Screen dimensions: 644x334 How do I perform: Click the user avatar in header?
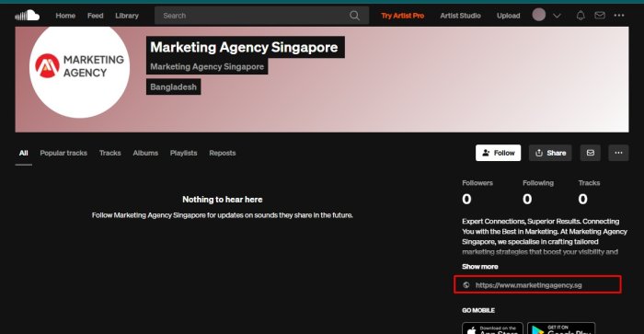[539, 16]
